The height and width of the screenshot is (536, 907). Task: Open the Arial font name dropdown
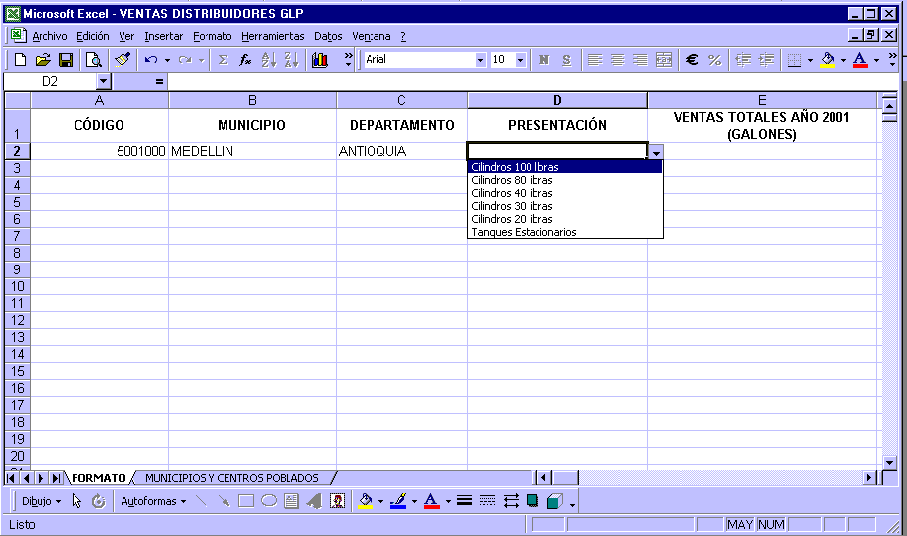pyautogui.click(x=480, y=60)
